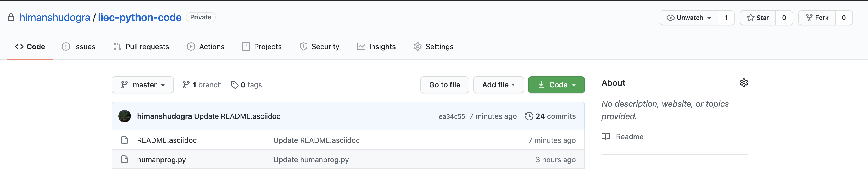The height and width of the screenshot is (169, 868).
Task: Click the humanprog.py file icon
Action: click(x=124, y=159)
